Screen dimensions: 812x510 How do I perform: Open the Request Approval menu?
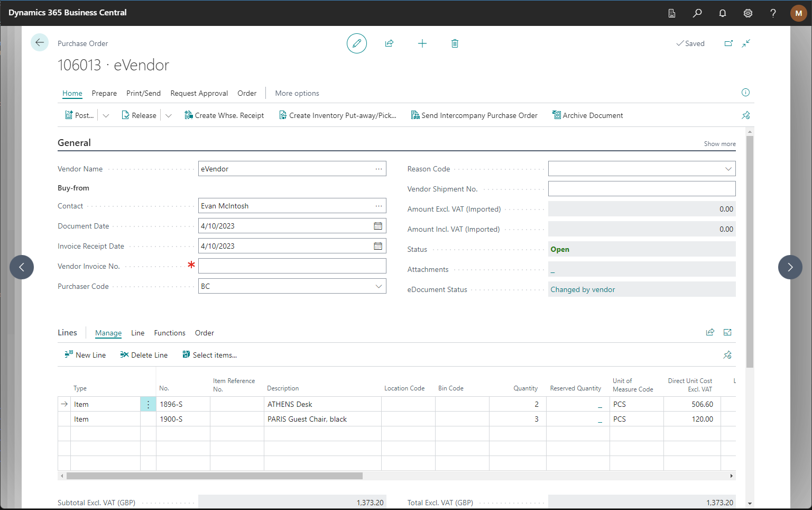point(199,93)
